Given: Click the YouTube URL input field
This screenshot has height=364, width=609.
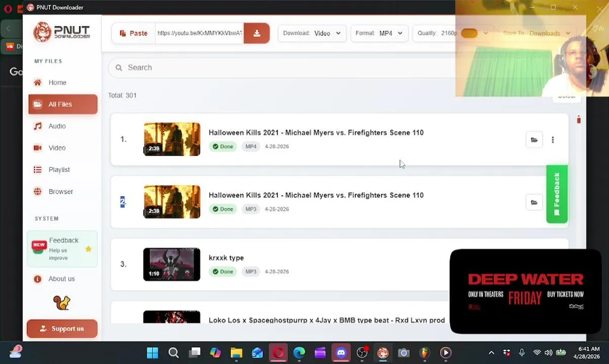Looking at the screenshot, I should tap(199, 33).
